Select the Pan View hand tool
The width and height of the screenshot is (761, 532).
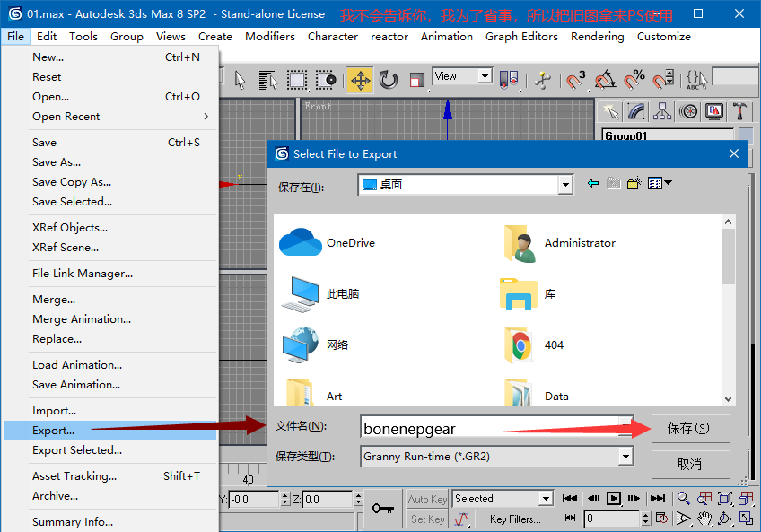(x=704, y=519)
